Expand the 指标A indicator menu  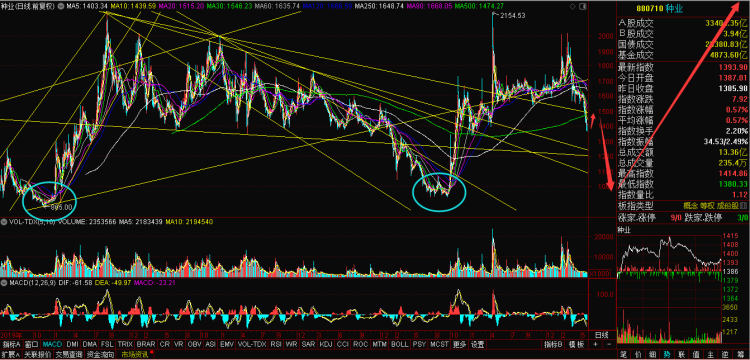click(x=11, y=344)
